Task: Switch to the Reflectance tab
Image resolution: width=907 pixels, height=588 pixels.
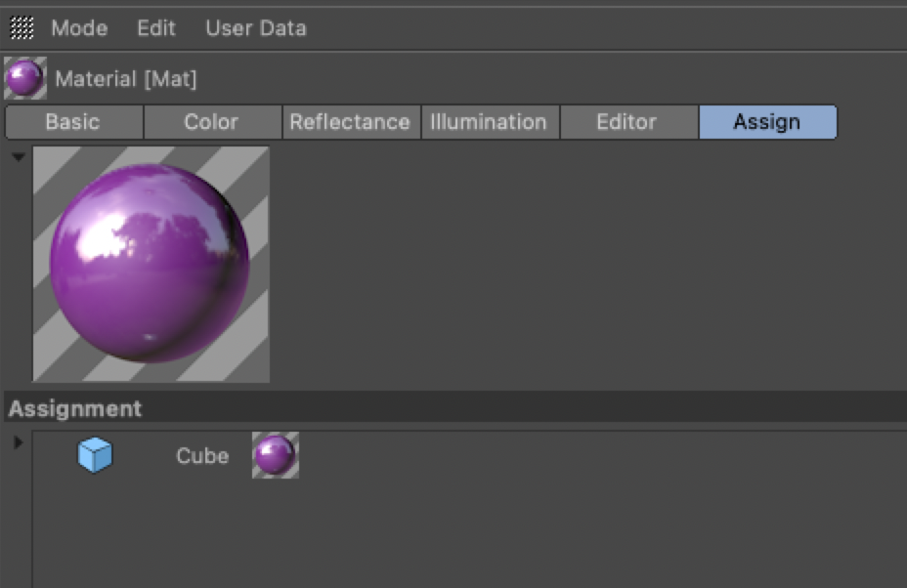Action: coord(351,122)
